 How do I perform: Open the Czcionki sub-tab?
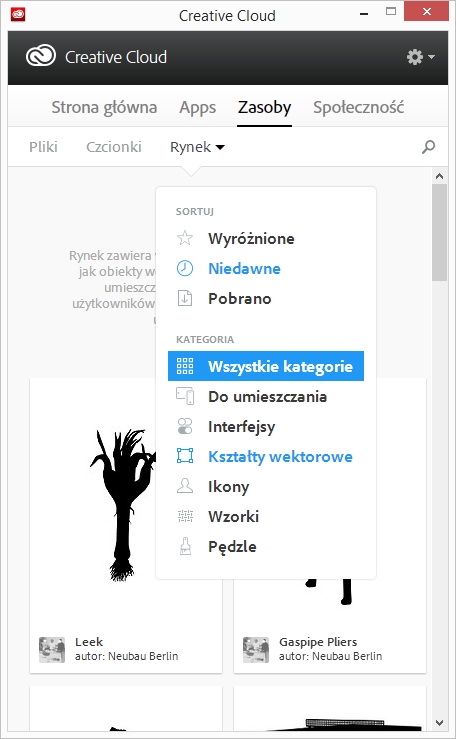(114, 147)
